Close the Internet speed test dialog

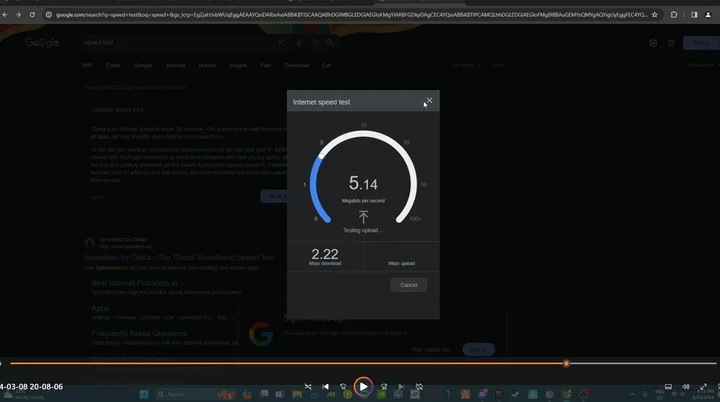(429, 101)
